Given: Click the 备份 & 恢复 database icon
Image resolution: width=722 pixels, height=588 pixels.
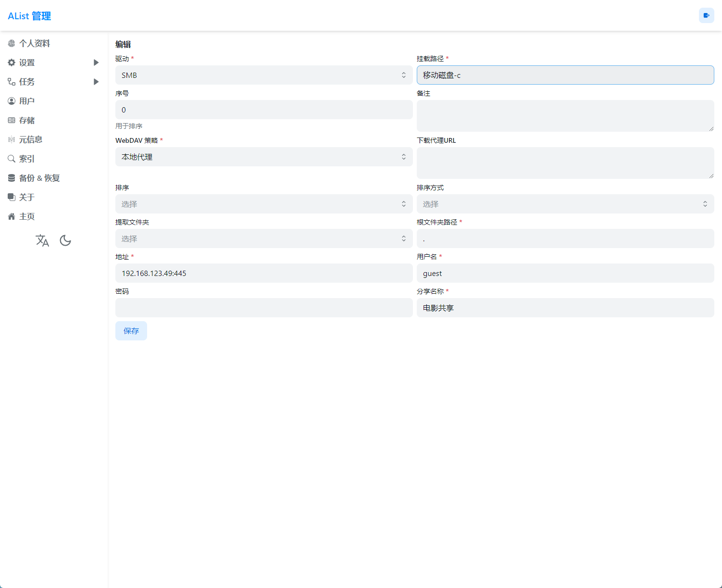Looking at the screenshot, I should 12,178.
